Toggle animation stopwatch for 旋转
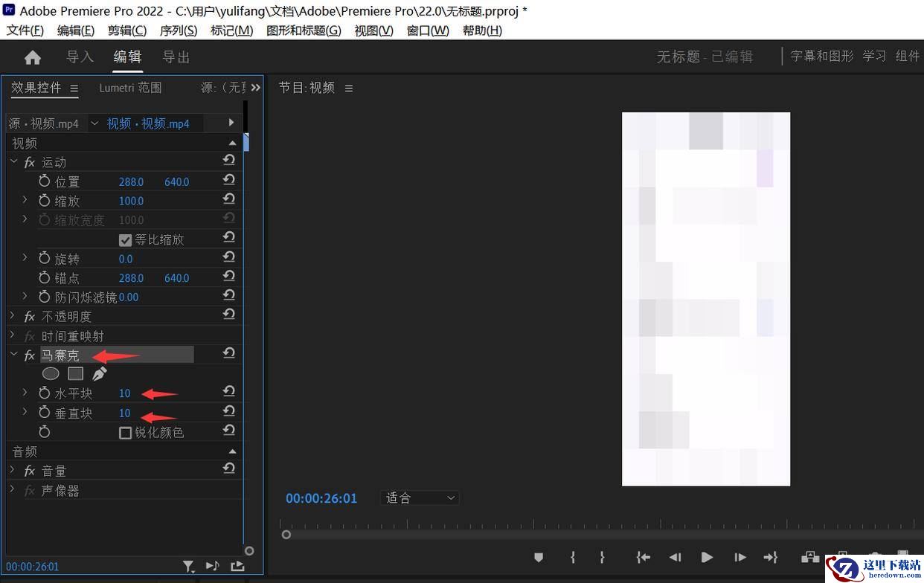 click(x=45, y=259)
